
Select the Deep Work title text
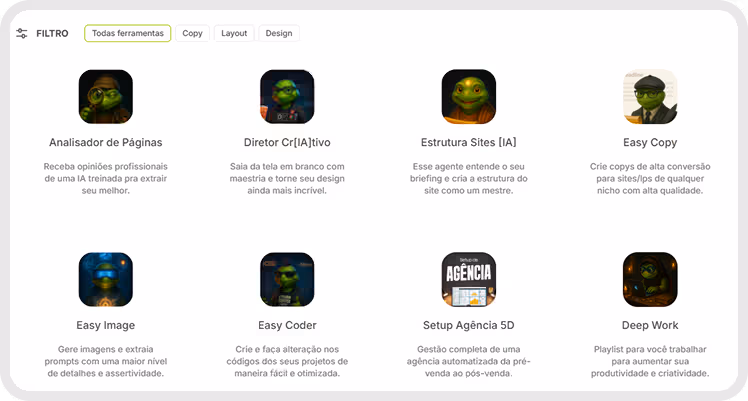650,325
